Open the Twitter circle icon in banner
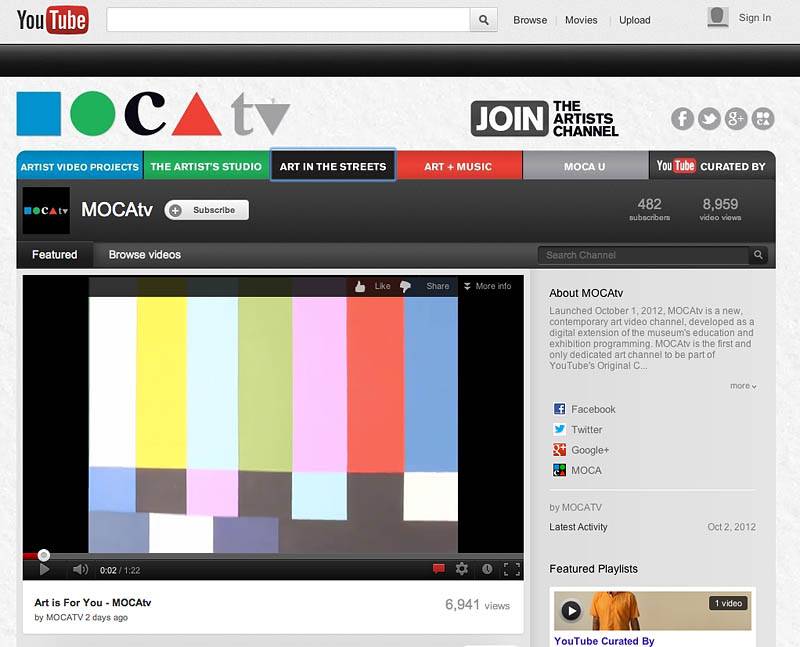The height and width of the screenshot is (647, 800). tap(710, 119)
